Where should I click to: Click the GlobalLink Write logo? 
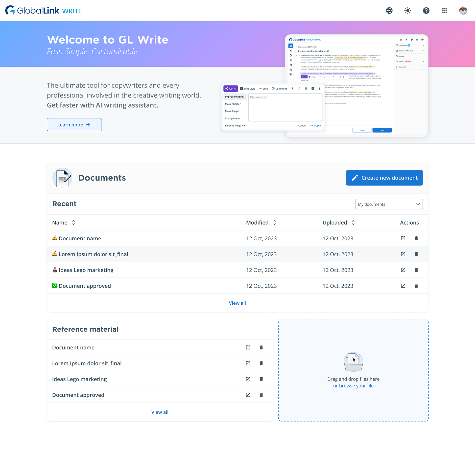[x=43, y=10]
